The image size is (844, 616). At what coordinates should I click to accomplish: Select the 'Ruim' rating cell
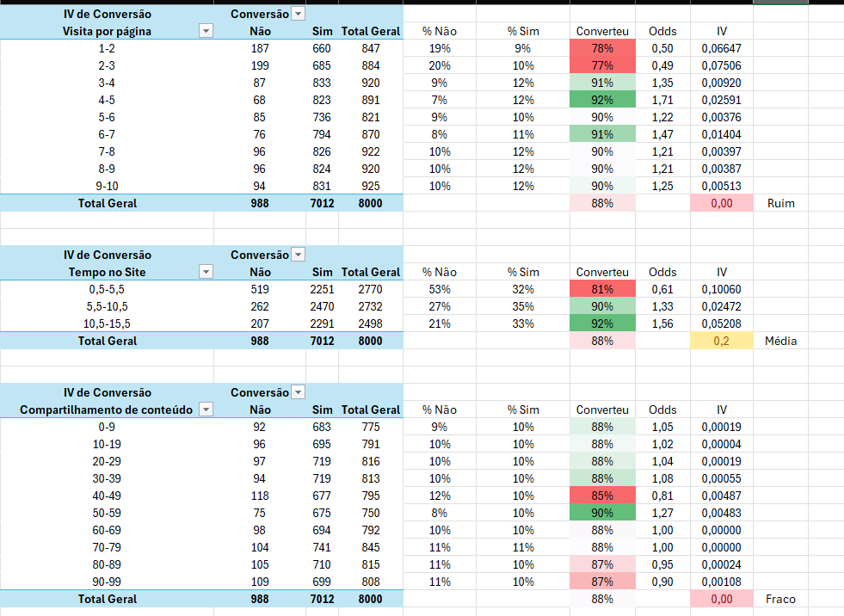point(780,203)
